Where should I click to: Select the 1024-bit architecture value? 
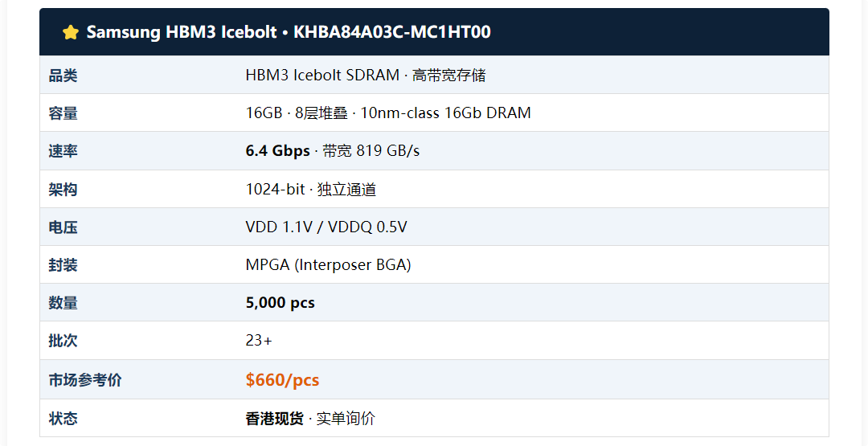point(275,189)
